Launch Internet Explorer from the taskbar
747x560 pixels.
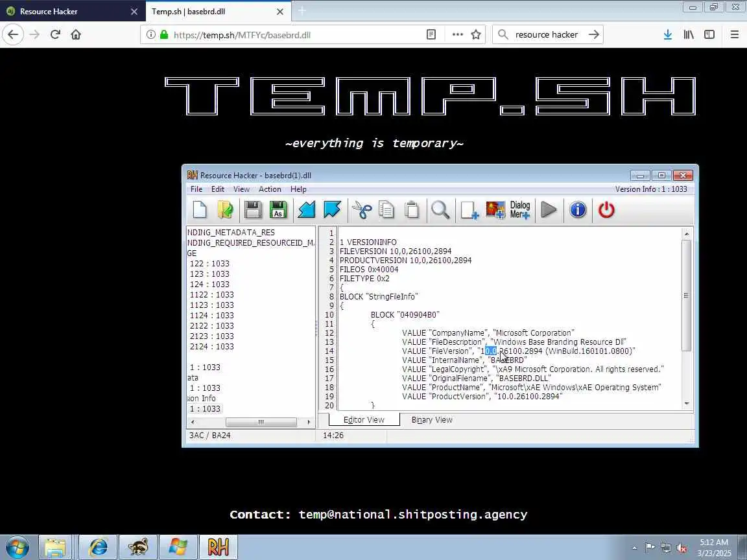[x=97, y=547]
